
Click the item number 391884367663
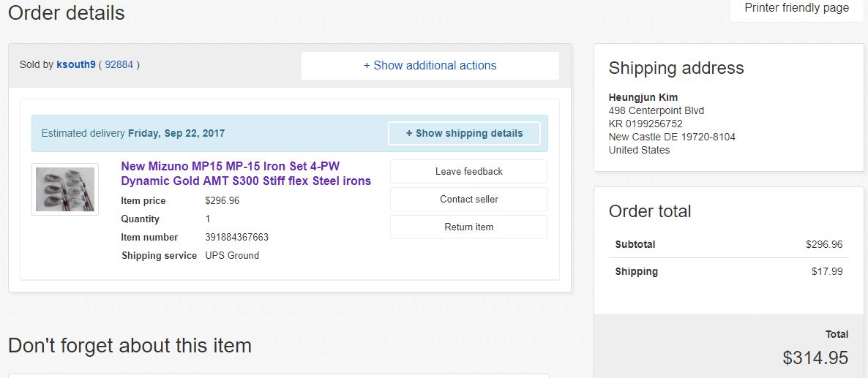pos(236,237)
